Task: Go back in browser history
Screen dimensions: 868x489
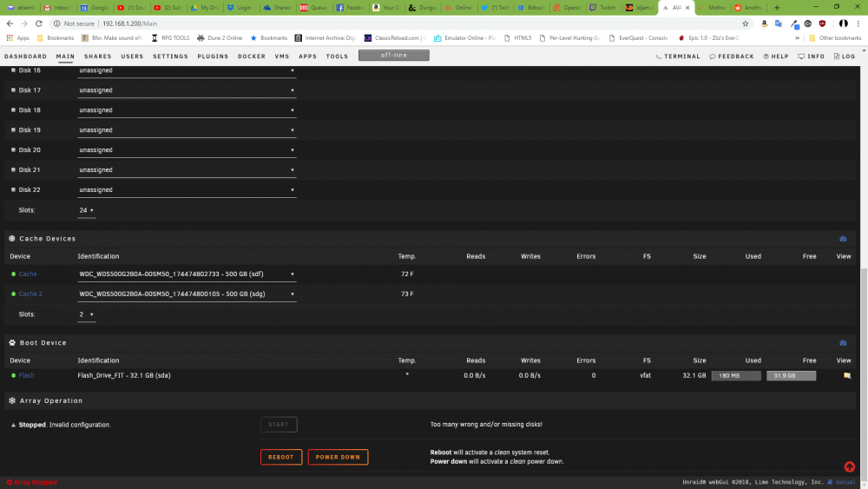Action: click(x=10, y=23)
